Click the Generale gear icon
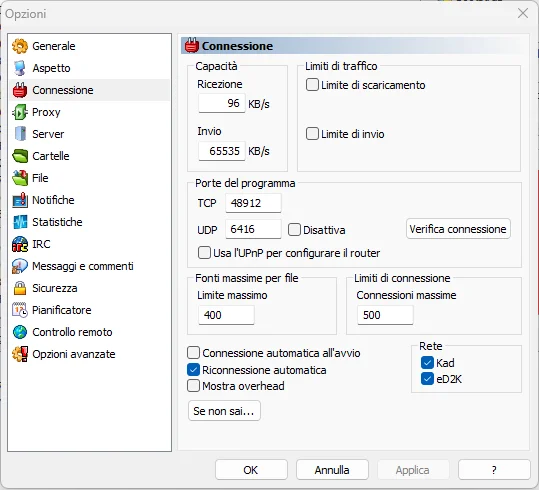Viewport: 539px width, 490px height. (20, 46)
